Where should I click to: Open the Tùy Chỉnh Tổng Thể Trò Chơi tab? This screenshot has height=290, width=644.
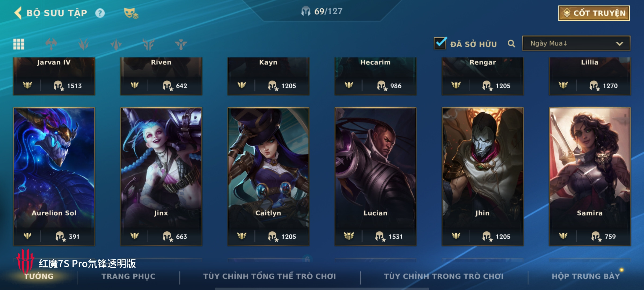pyautogui.click(x=270, y=276)
